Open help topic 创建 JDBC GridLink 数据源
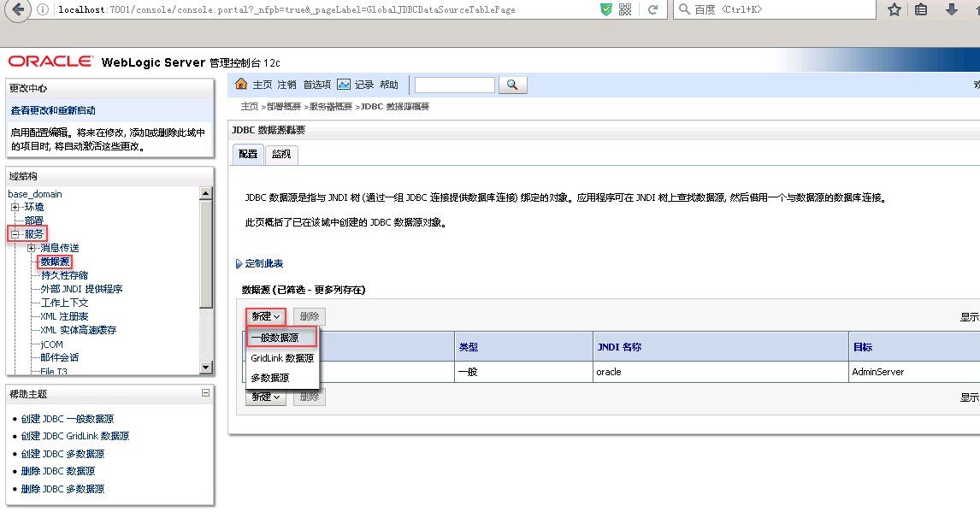This screenshot has height=512, width=980. coord(75,437)
